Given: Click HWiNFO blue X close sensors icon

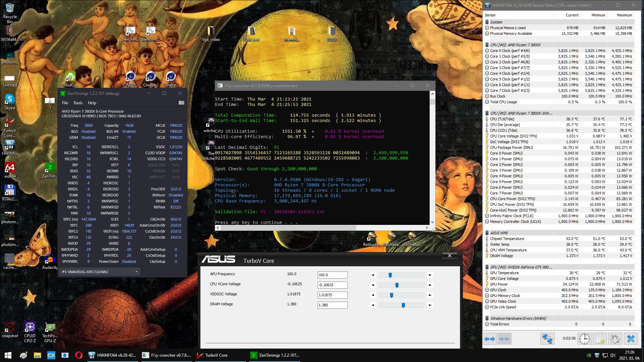Looking at the screenshot, I should coord(631,339).
